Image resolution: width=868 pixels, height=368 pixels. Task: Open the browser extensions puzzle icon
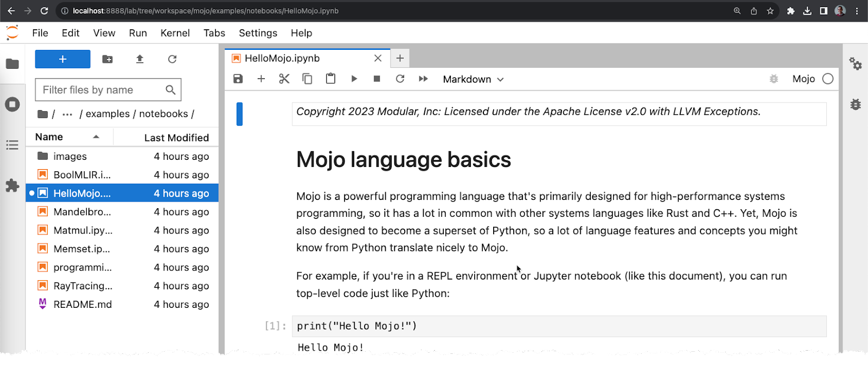[790, 11]
